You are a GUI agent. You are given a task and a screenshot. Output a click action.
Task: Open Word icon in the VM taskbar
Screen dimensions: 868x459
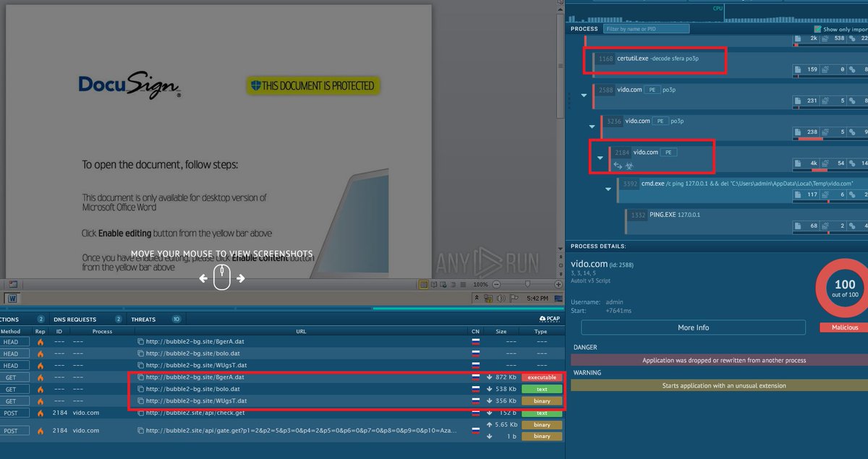click(x=12, y=298)
